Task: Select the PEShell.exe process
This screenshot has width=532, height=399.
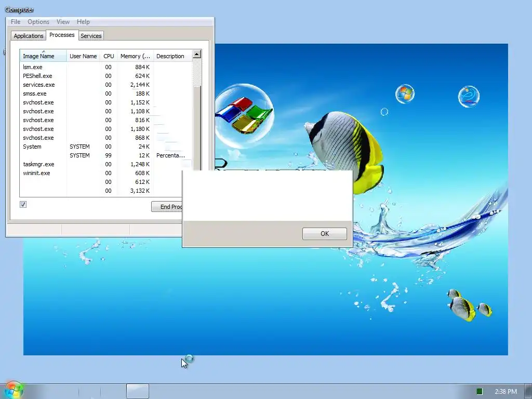Action: pyautogui.click(x=106, y=76)
